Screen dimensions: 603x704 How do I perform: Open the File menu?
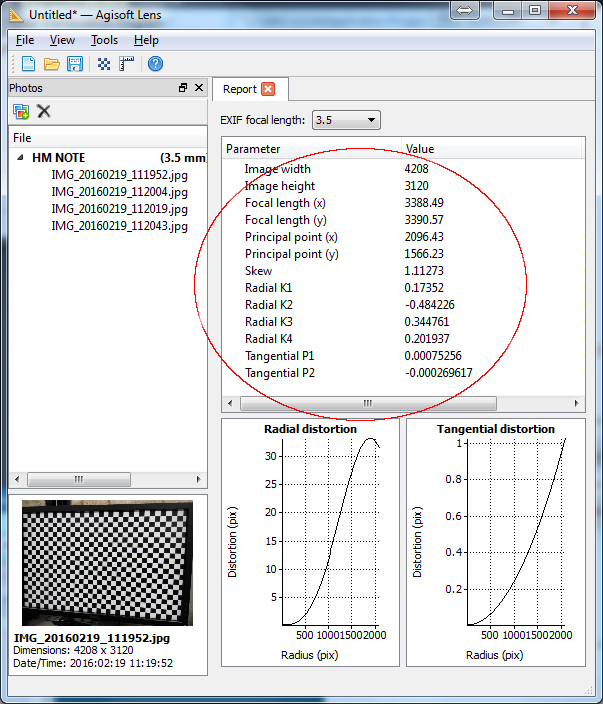click(25, 40)
